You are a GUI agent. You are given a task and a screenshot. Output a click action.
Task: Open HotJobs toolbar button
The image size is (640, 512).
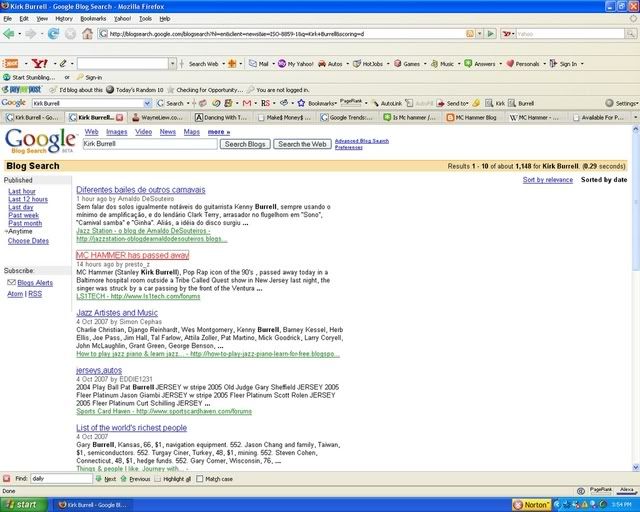(x=368, y=64)
